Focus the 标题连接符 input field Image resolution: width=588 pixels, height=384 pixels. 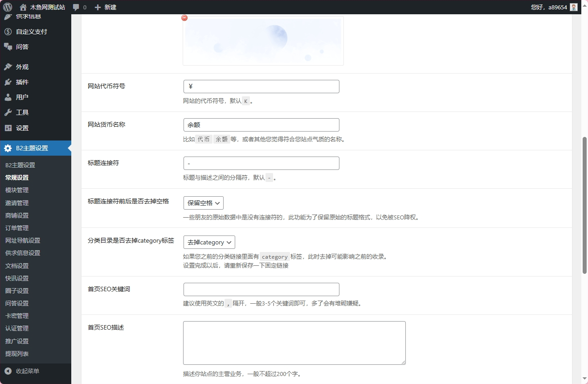coord(261,163)
